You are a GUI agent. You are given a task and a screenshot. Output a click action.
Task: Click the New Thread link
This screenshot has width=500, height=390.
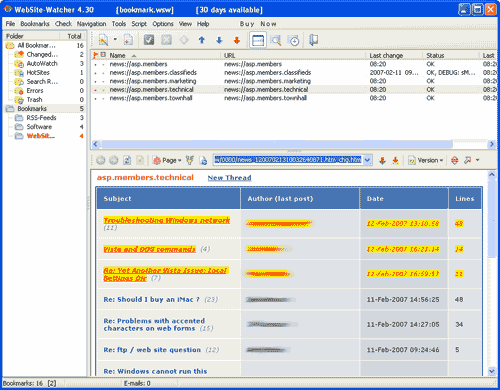click(x=229, y=178)
